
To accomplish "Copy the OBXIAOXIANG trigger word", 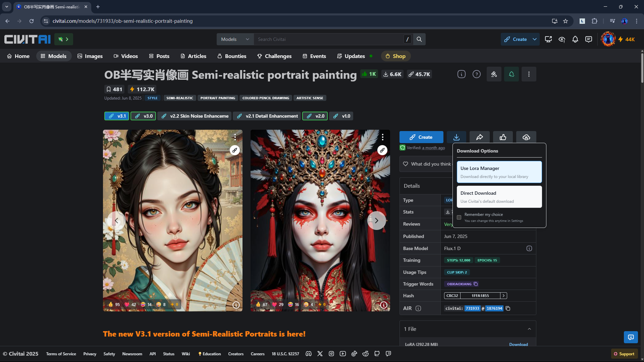I will [476, 284].
